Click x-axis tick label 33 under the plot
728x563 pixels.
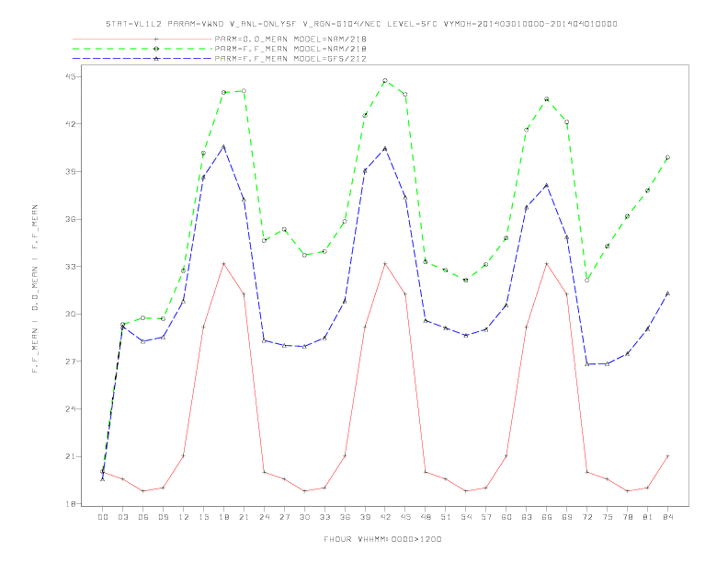[x=324, y=517]
